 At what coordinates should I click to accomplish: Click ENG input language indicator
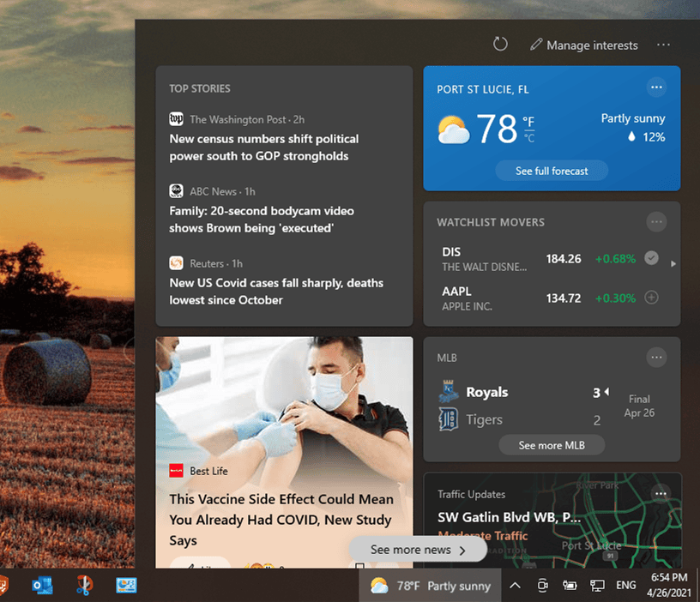pyautogui.click(x=626, y=585)
